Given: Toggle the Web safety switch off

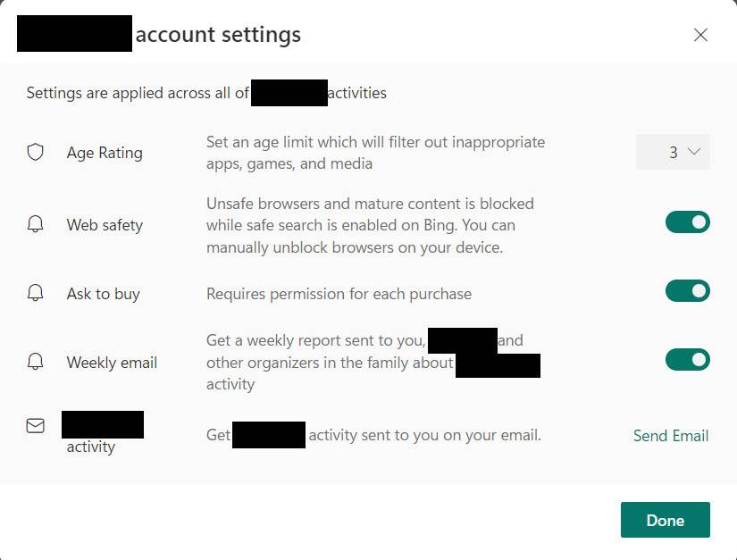Looking at the screenshot, I should (x=687, y=222).
